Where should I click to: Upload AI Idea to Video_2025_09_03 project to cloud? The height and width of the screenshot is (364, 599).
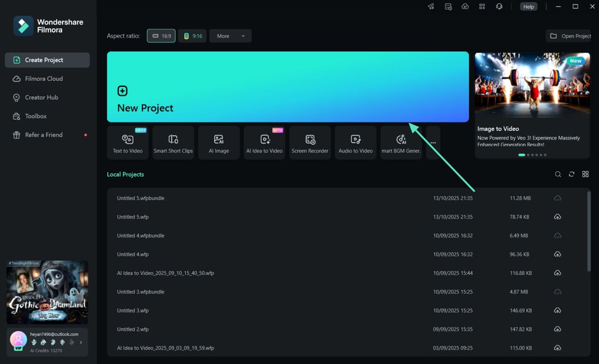[x=558, y=348]
